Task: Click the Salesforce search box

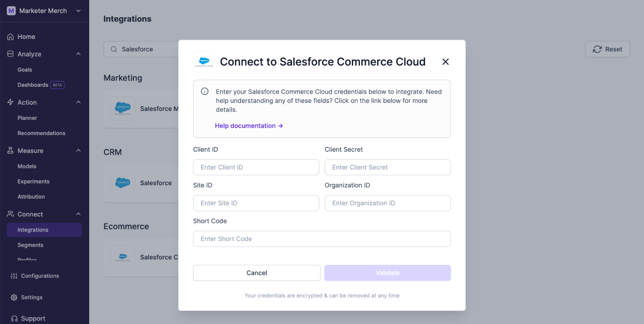Action: pyautogui.click(x=141, y=49)
